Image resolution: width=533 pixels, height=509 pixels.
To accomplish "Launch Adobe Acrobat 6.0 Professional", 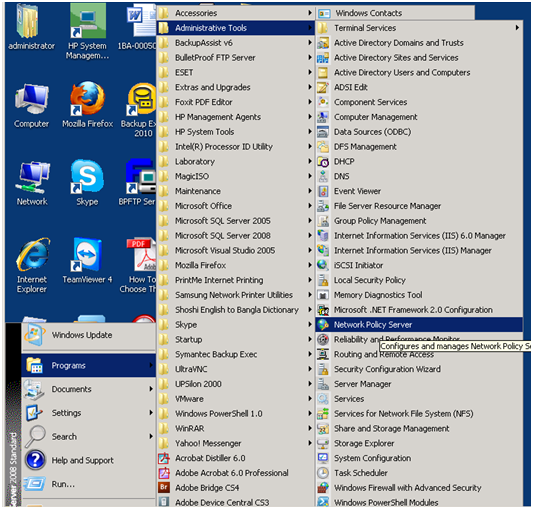I will click(235, 473).
